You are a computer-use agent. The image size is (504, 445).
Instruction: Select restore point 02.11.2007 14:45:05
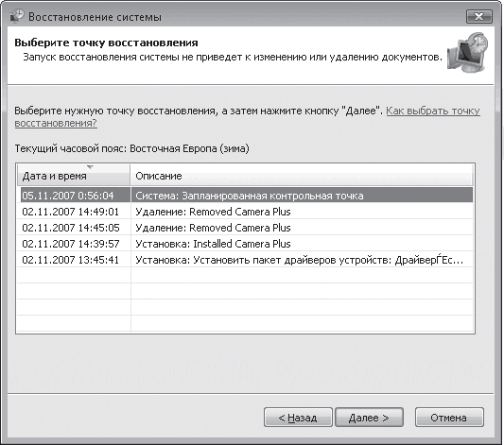pyautogui.click(x=245, y=228)
